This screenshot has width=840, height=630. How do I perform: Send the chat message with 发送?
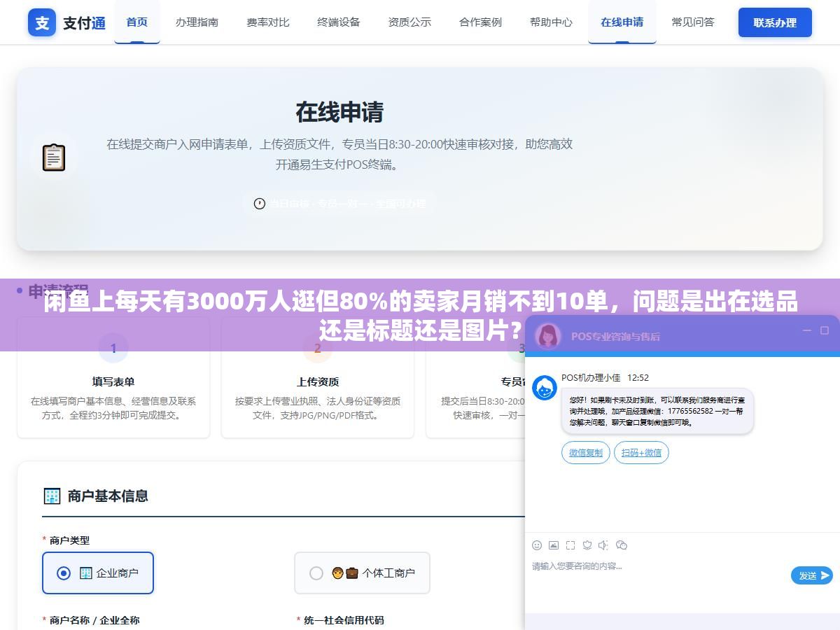tap(811, 575)
